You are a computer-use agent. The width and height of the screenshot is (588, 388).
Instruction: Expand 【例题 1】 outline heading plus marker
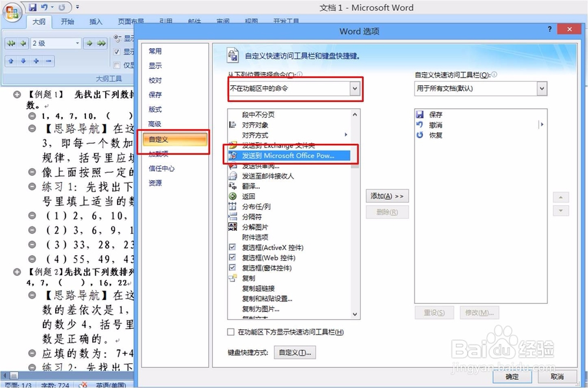(x=17, y=95)
